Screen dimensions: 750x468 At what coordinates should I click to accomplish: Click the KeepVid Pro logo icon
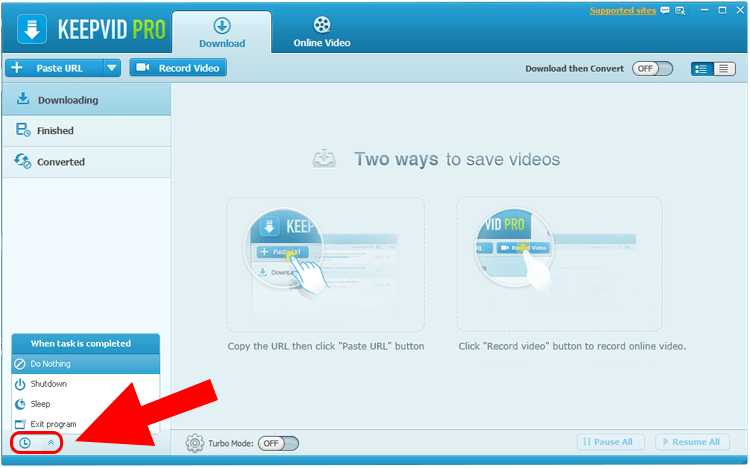click(32, 29)
